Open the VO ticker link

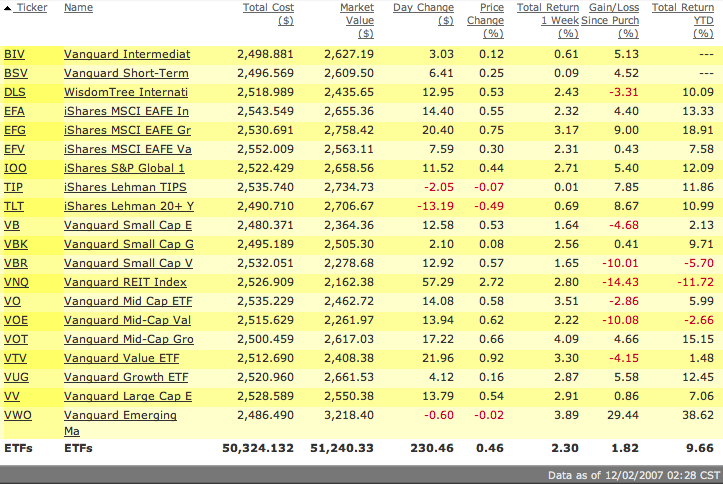coord(12,301)
